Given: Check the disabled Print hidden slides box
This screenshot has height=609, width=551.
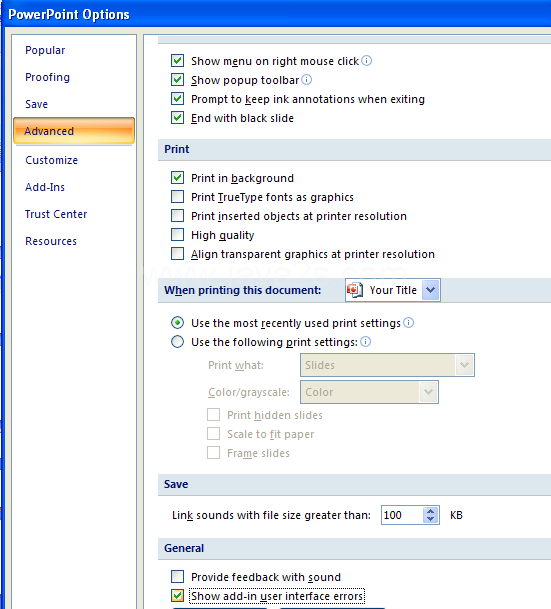Looking at the screenshot, I should (x=214, y=414).
